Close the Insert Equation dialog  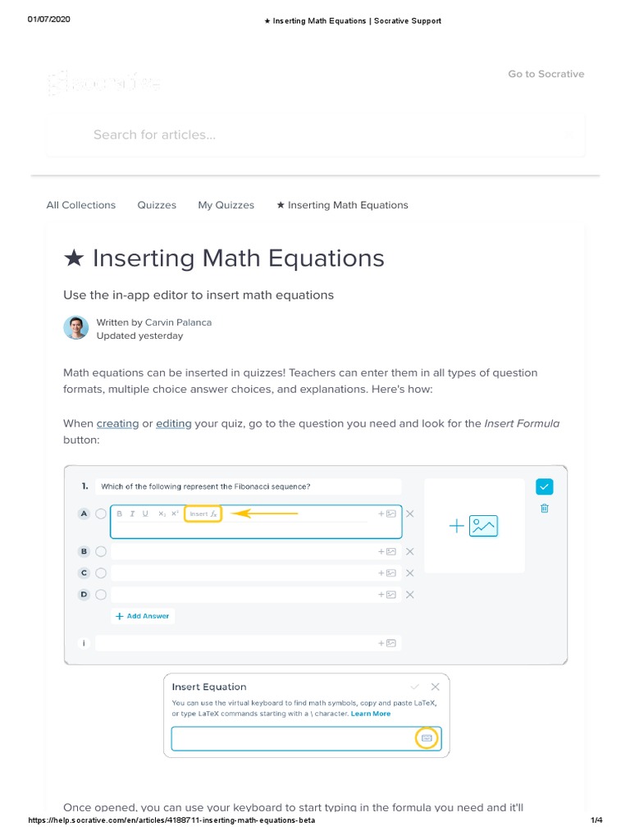point(436,687)
